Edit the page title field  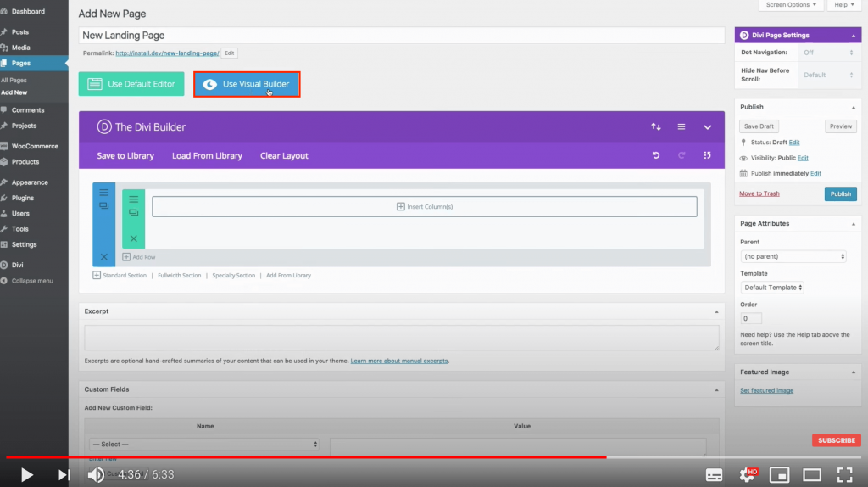click(401, 36)
